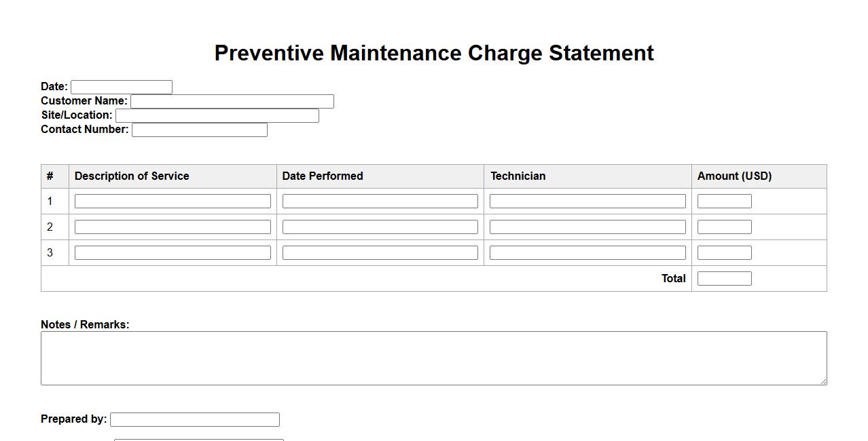
Task: Click row 3 Amount input box
Action: 725,253
